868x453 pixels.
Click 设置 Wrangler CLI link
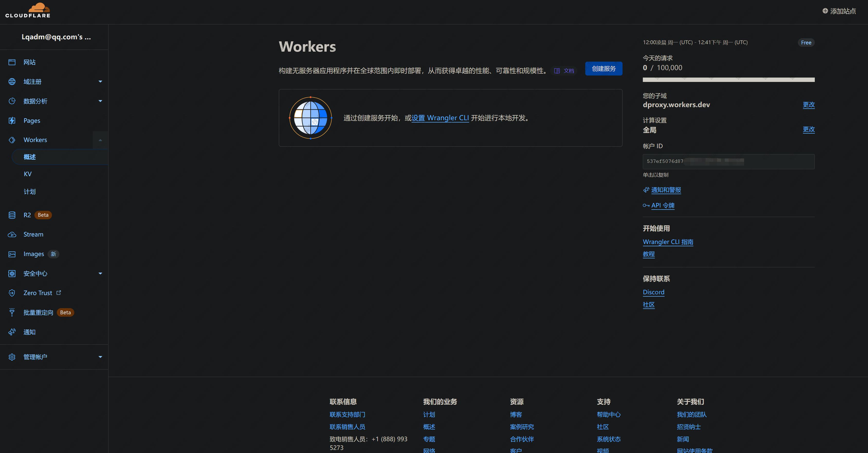[440, 118]
